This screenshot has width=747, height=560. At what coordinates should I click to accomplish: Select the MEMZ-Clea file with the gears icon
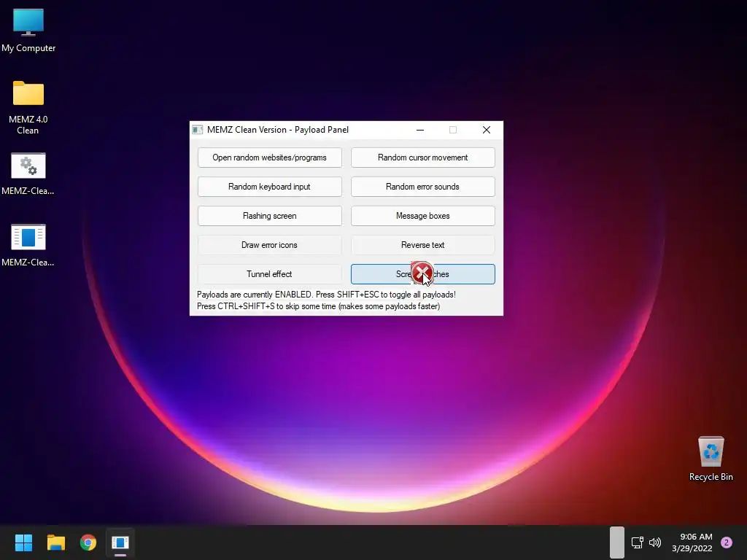(28, 174)
